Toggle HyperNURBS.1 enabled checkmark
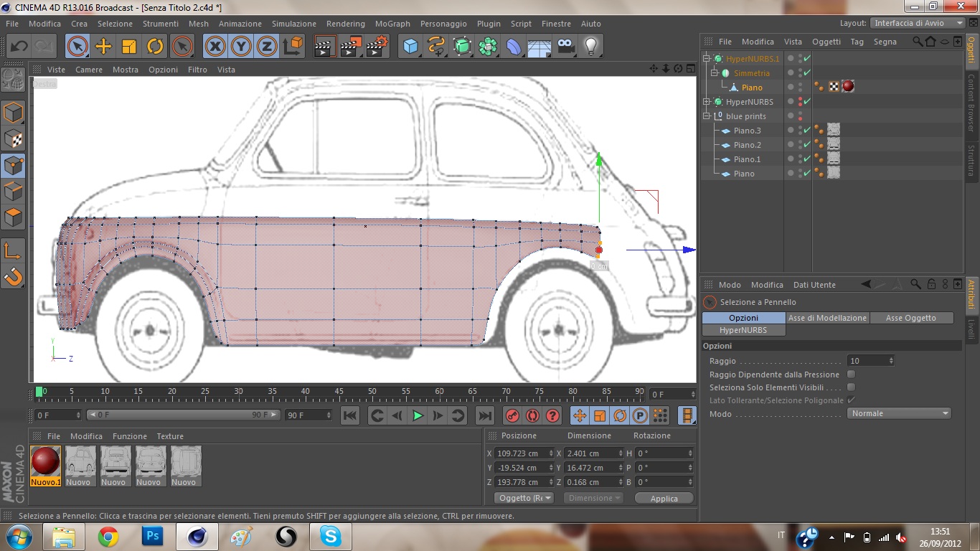Viewport: 980px width, 551px height. point(807,59)
